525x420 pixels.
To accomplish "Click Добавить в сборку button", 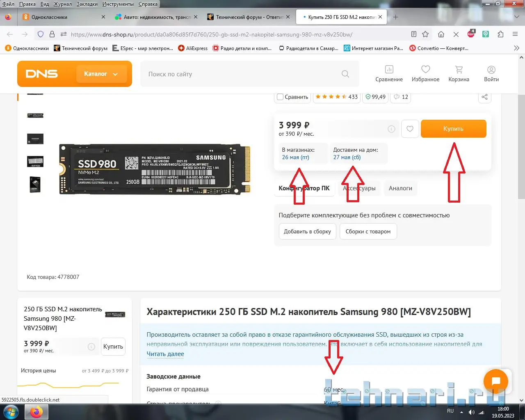I will coord(308,231).
